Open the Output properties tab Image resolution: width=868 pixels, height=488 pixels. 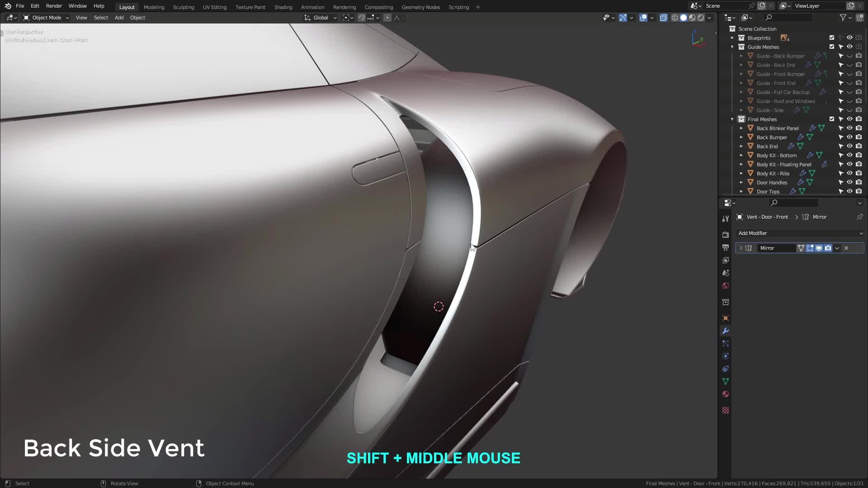pyautogui.click(x=726, y=248)
